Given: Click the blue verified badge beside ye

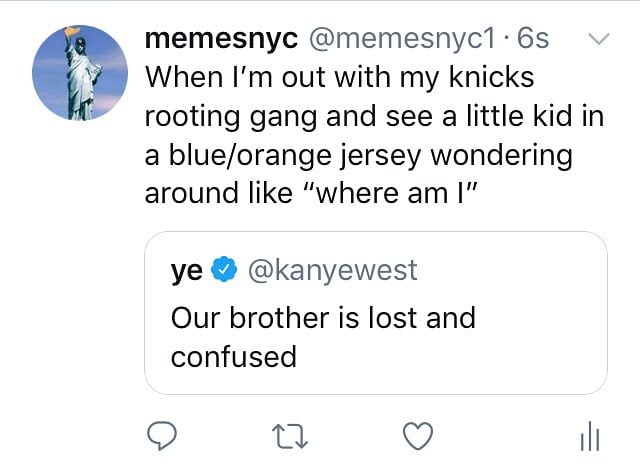Looking at the screenshot, I should click(x=226, y=270).
